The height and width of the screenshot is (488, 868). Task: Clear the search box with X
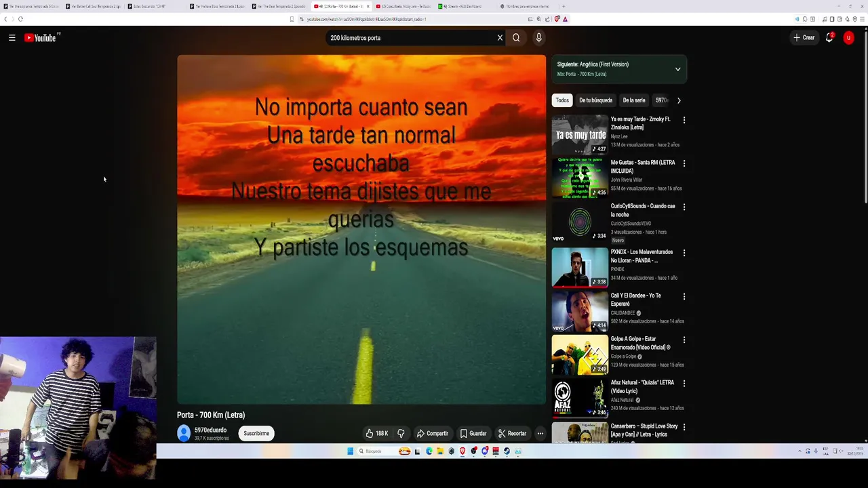pos(500,38)
